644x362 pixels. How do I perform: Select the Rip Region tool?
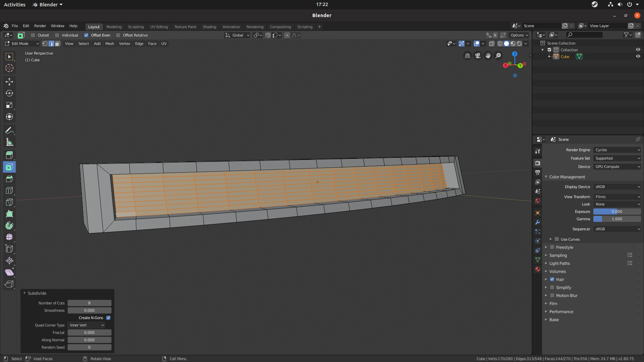9,284
